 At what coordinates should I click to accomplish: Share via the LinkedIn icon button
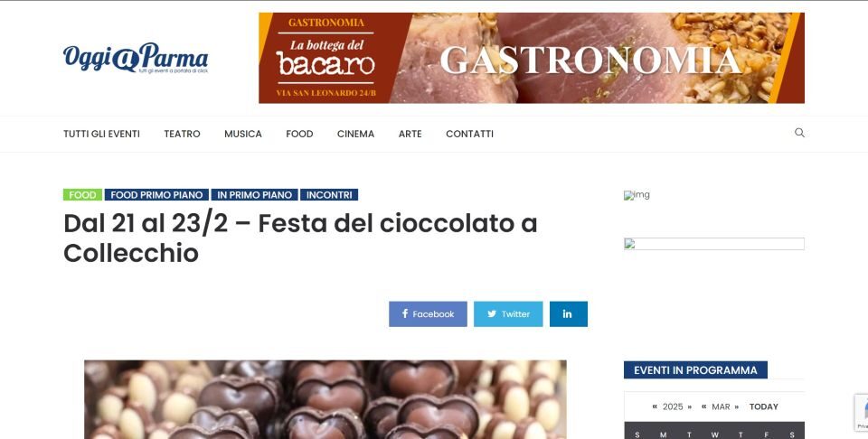(569, 314)
